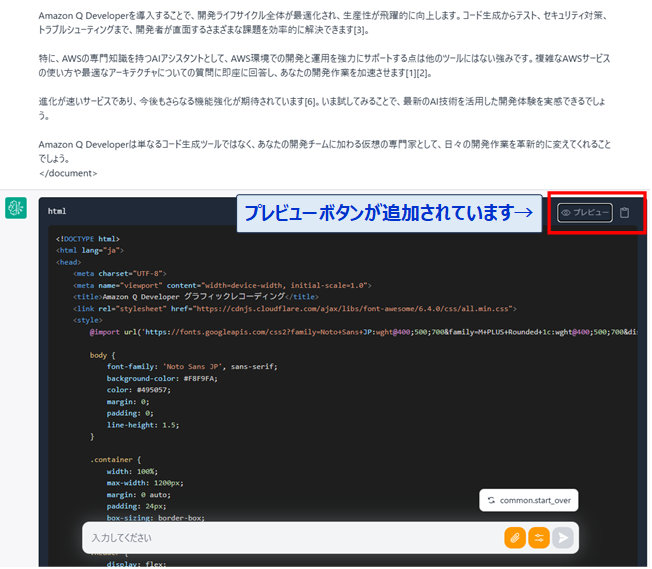Click the '<html lang="ja">' code line
This screenshot has height=569, width=652.
click(90, 250)
